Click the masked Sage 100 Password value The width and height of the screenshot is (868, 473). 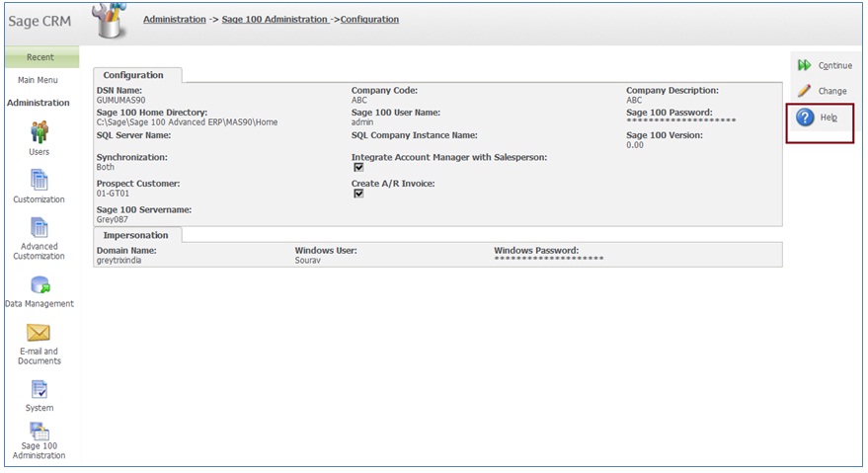(681, 120)
